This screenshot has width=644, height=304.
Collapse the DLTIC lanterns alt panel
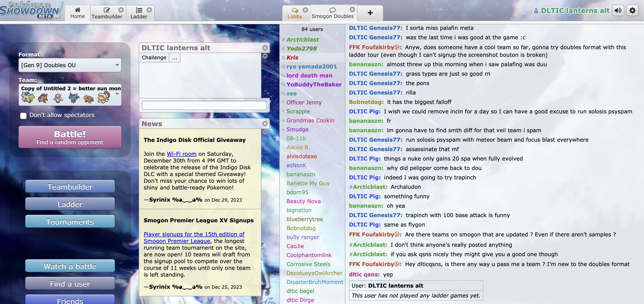coord(265,56)
